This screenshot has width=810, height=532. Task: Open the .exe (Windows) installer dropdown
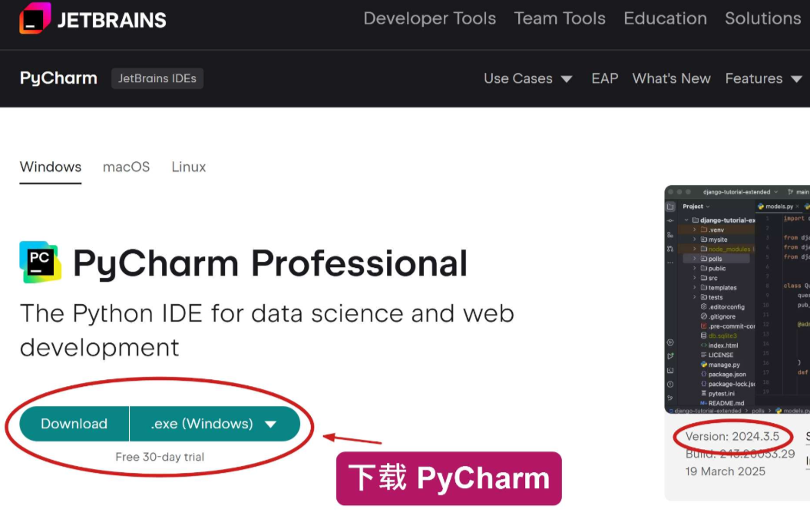(214, 424)
